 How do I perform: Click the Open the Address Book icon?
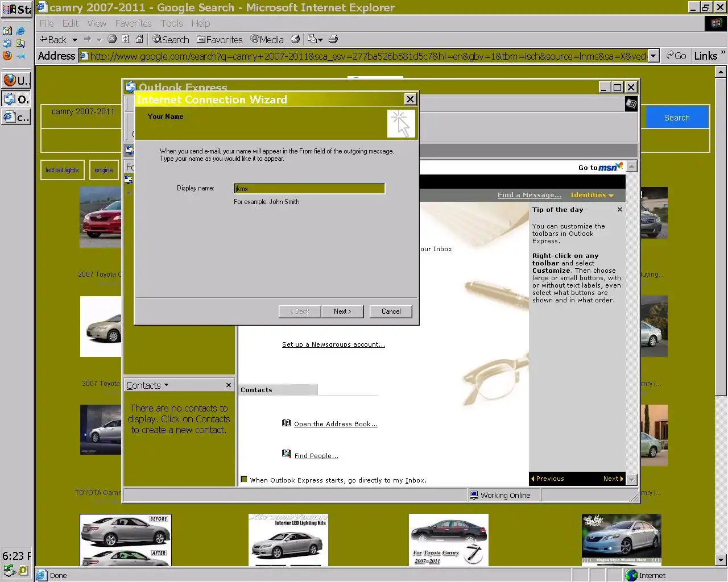click(x=286, y=423)
